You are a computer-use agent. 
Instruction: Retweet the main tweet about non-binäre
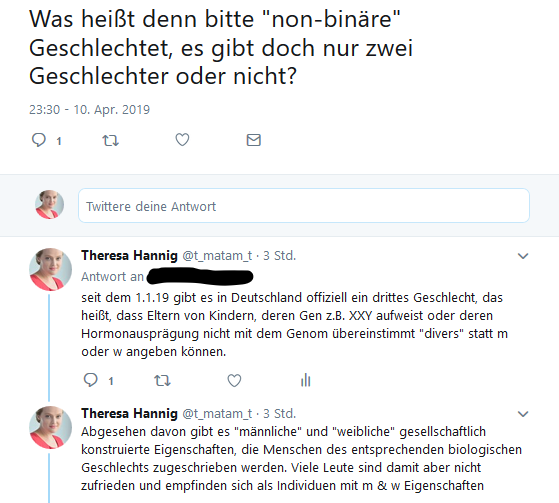[x=111, y=140]
